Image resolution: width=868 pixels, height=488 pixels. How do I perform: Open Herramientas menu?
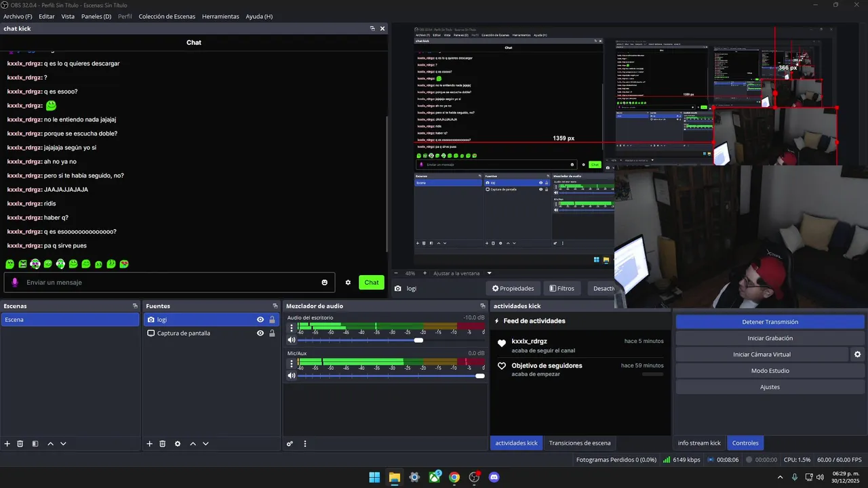click(220, 16)
